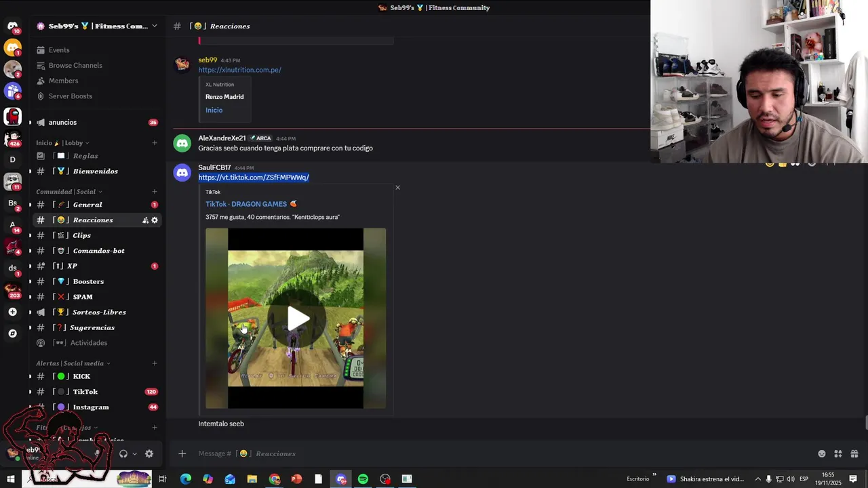Image resolution: width=868 pixels, height=488 pixels.
Task: Click username SaulFCB17
Action: pos(214,167)
